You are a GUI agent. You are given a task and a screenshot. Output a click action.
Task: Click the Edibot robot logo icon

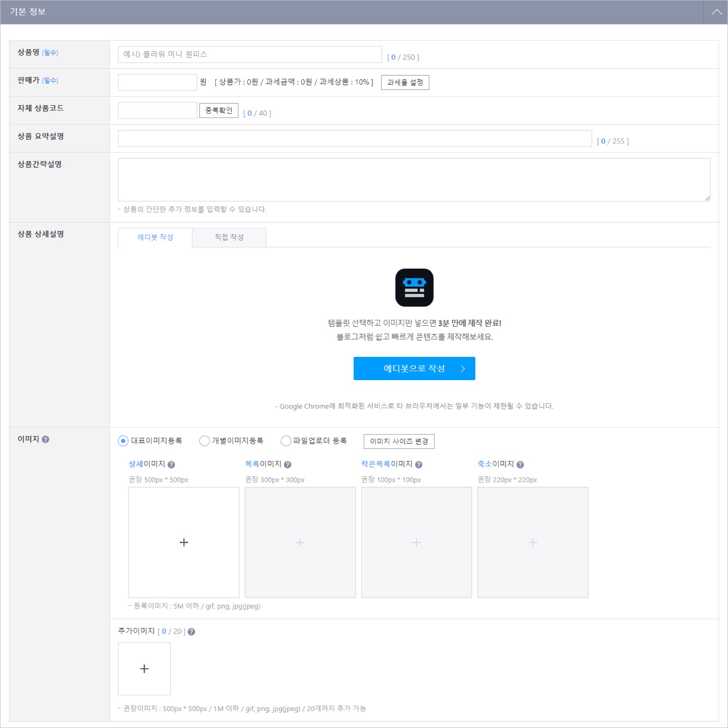tap(414, 288)
